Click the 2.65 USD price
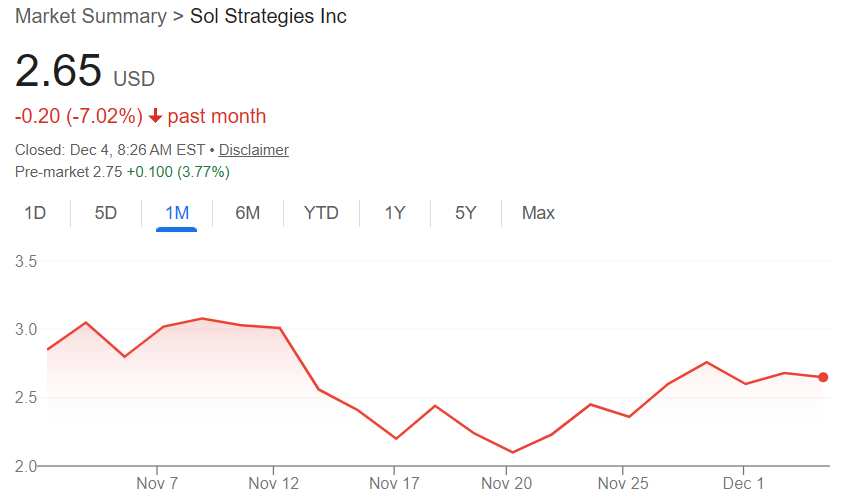 [85, 73]
